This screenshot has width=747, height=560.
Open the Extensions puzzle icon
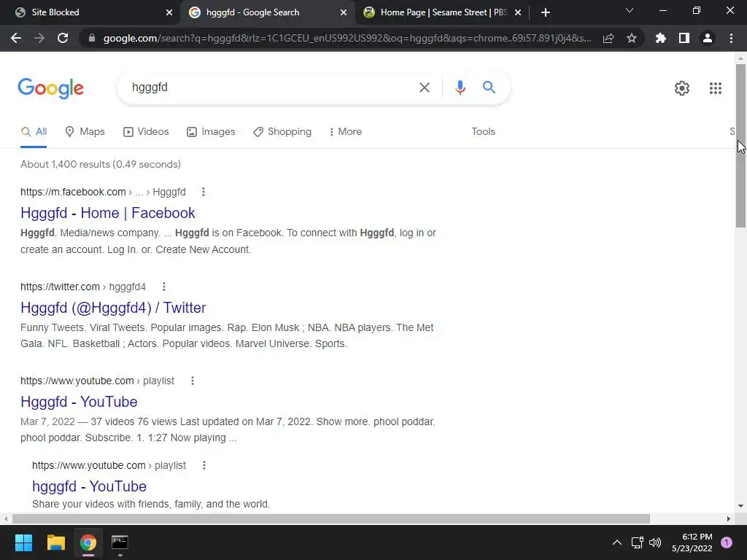[x=661, y=38]
